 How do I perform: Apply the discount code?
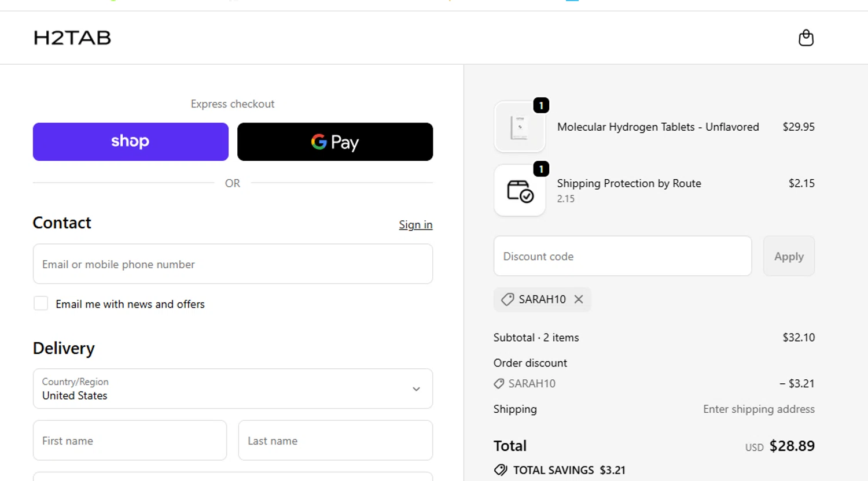coord(789,256)
